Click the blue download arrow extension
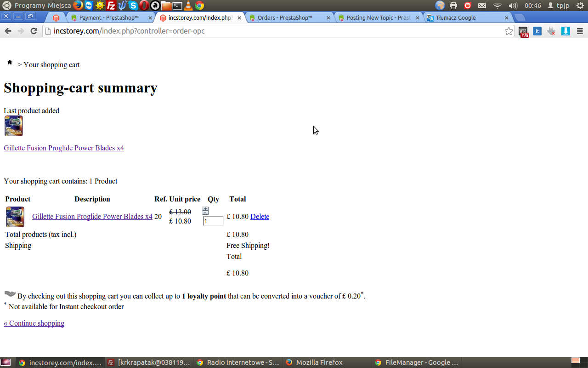Image resolution: width=588 pixels, height=368 pixels. point(566,31)
